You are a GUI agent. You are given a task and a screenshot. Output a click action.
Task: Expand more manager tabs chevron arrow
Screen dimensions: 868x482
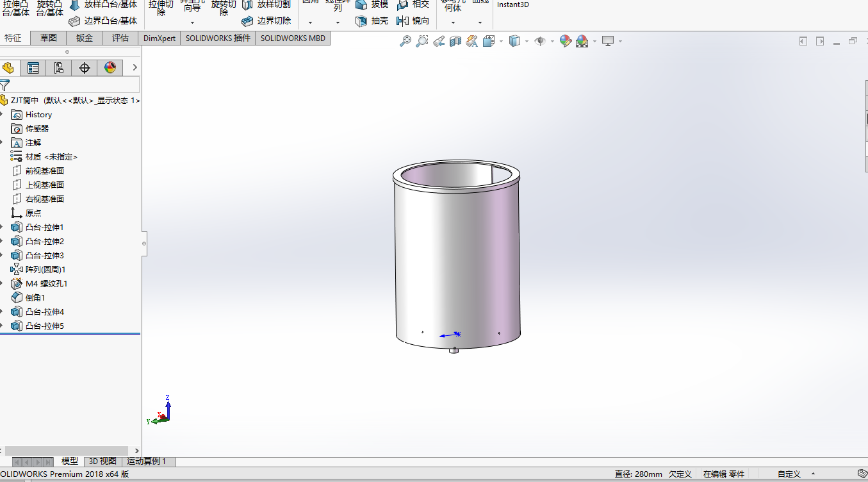pos(135,67)
